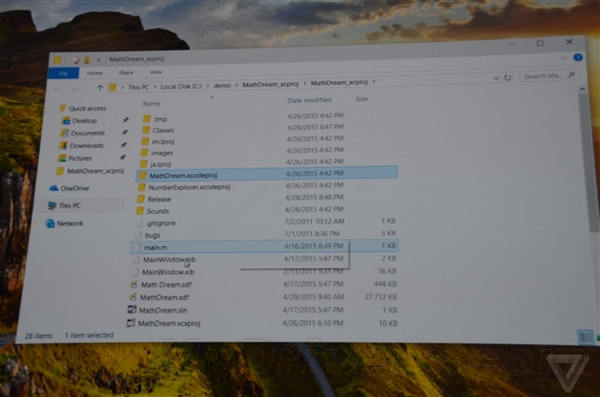
Task: Sort by the Size column header
Action: (x=362, y=99)
